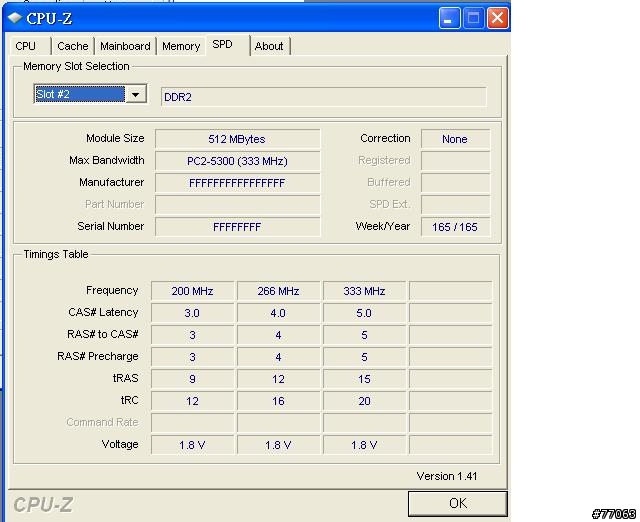The width and height of the screenshot is (640, 522).
Task: Close the CPU-Z window
Action: (x=498, y=18)
